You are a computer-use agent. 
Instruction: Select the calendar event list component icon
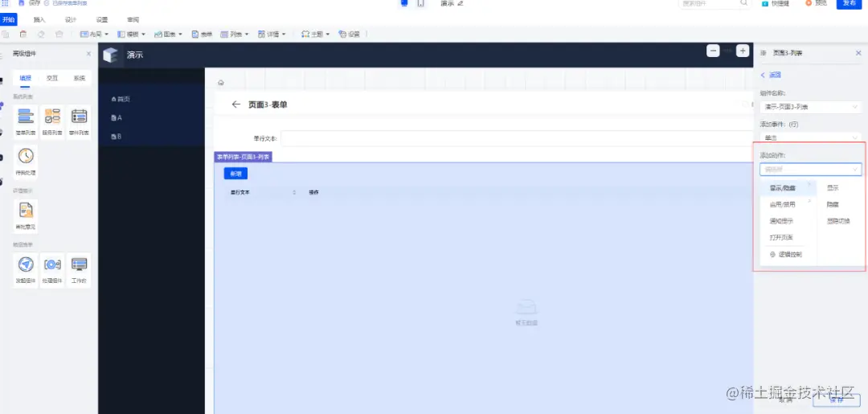click(x=79, y=117)
